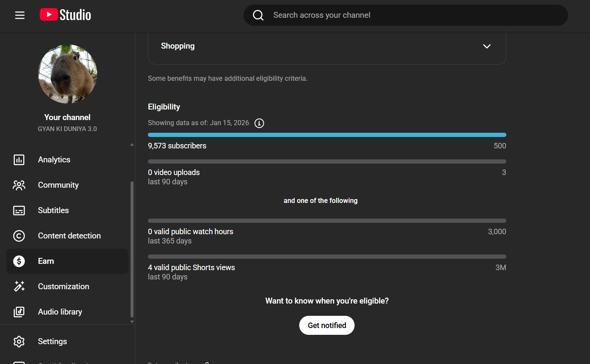Expand the Shopping panel by its title
This screenshot has width=590, height=364.
point(178,46)
